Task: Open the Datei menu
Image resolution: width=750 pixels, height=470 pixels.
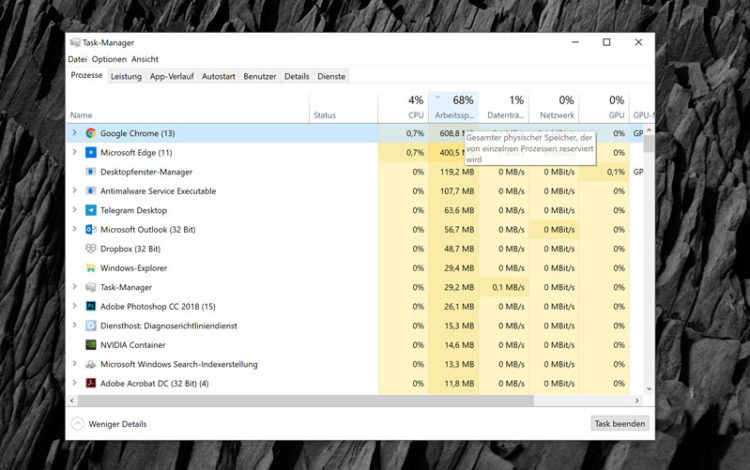Action: coord(77,59)
